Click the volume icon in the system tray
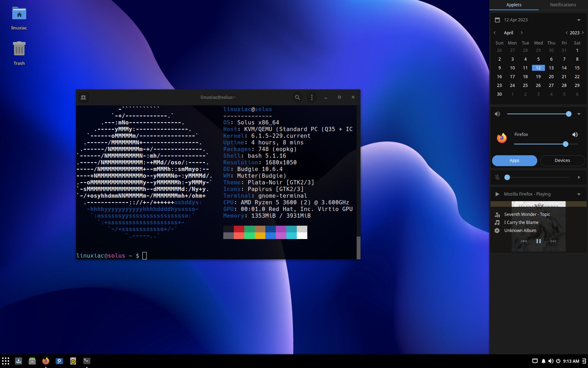Image resolution: width=588 pixels, height=368 pixels. coord(551,361)
